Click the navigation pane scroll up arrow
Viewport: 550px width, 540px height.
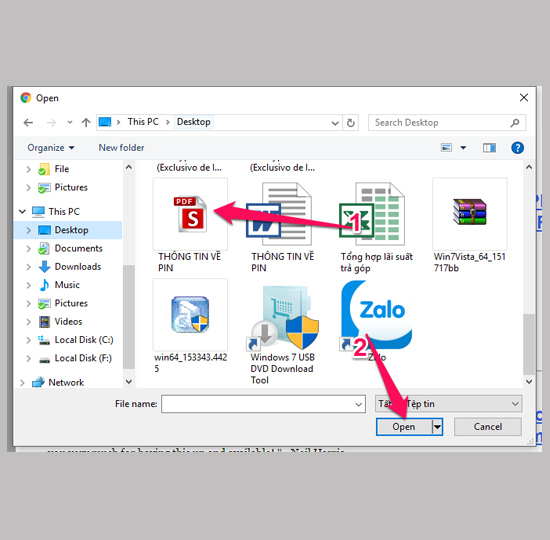coord(129,167)
